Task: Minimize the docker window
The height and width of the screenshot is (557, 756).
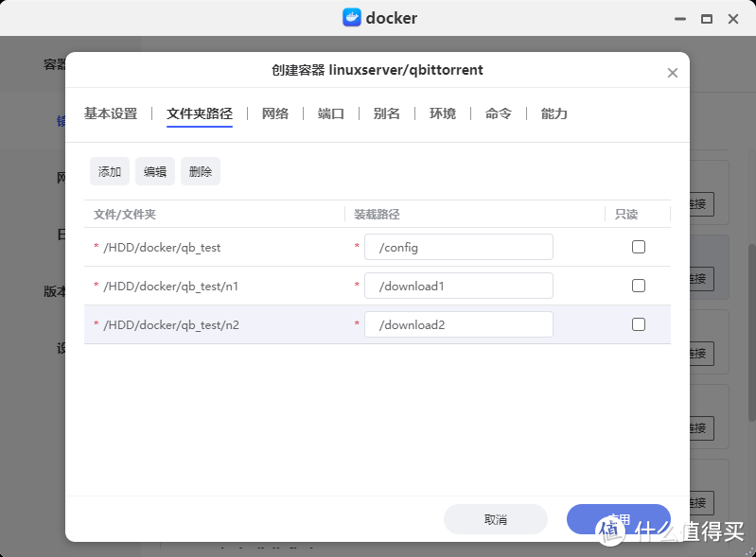Action: pos(680,19)
